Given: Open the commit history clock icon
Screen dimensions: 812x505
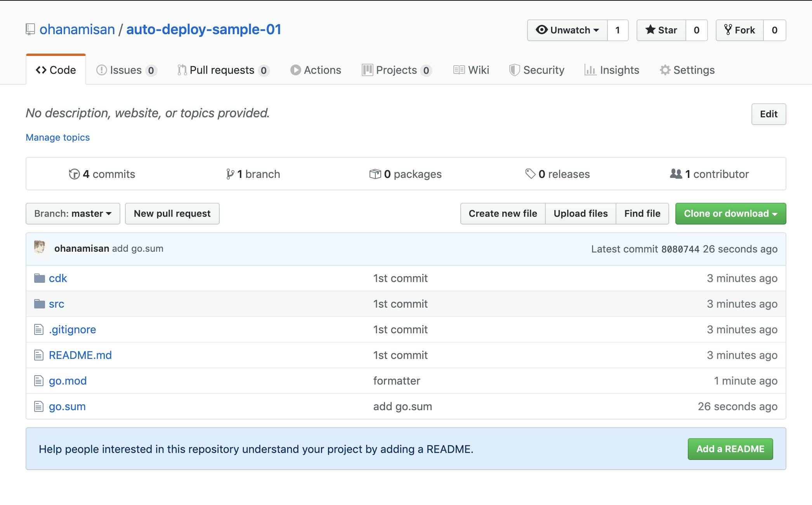Looking at the screenshot, I should tap(74, 174).
